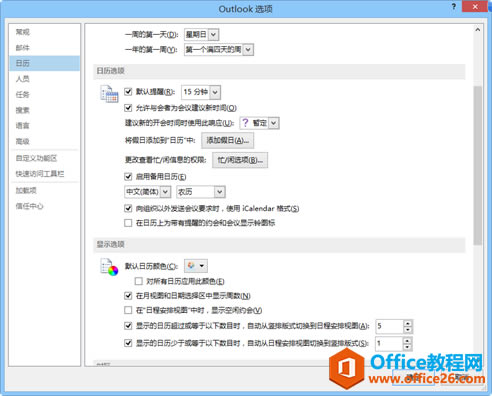
Task: Decrease the vertical-layout threshold value 1
Action: (x=408, y=347)
